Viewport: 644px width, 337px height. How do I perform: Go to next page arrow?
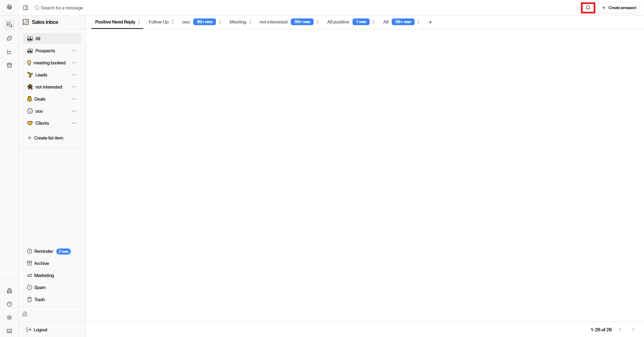coord(633,330)
